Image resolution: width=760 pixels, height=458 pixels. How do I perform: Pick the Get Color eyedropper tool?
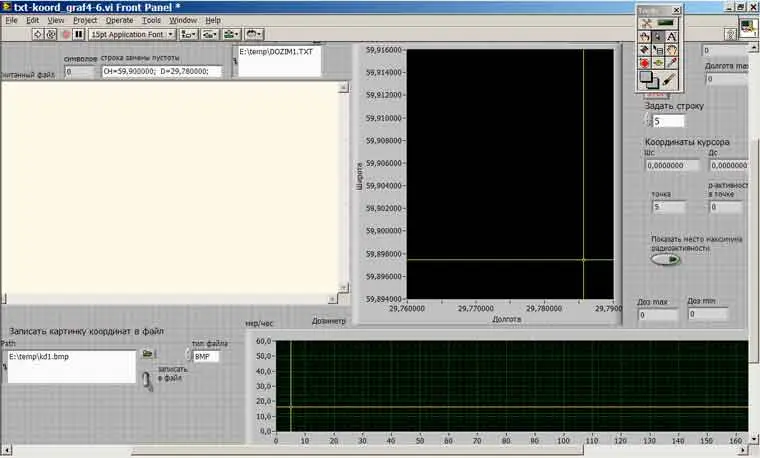point(673,62)
